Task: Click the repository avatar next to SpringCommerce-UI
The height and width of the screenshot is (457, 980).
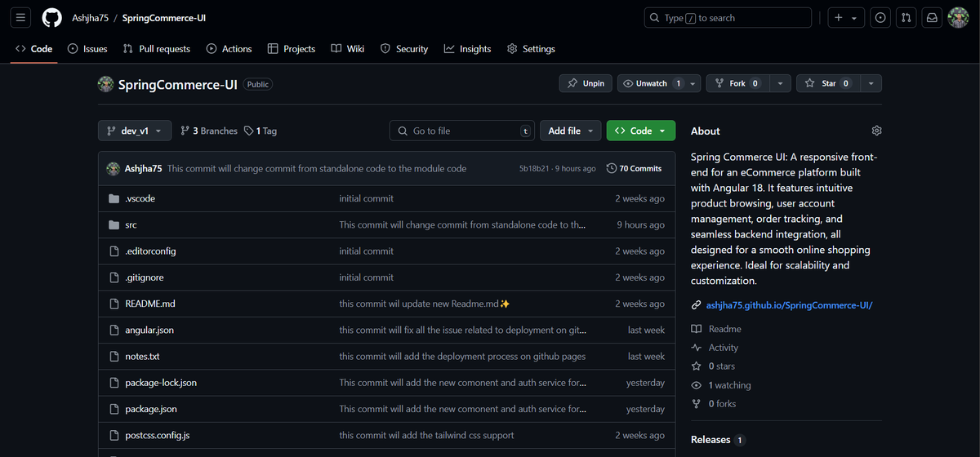Action: [105, 83]
